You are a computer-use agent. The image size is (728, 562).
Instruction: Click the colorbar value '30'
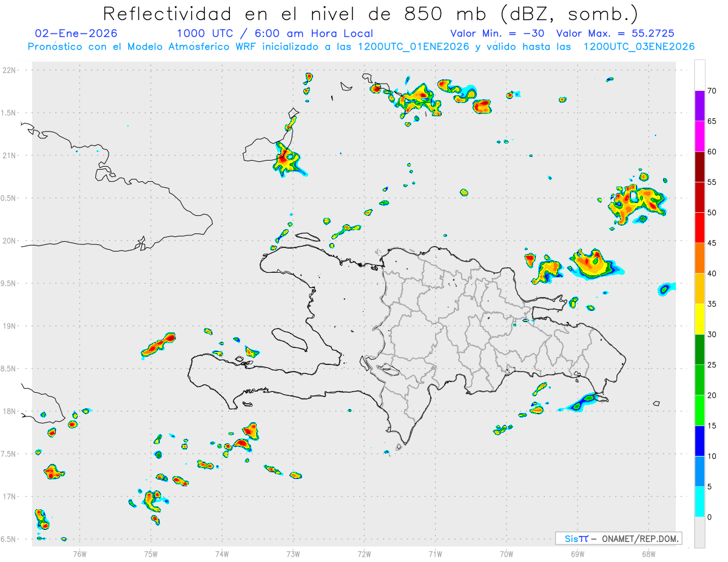712,335
